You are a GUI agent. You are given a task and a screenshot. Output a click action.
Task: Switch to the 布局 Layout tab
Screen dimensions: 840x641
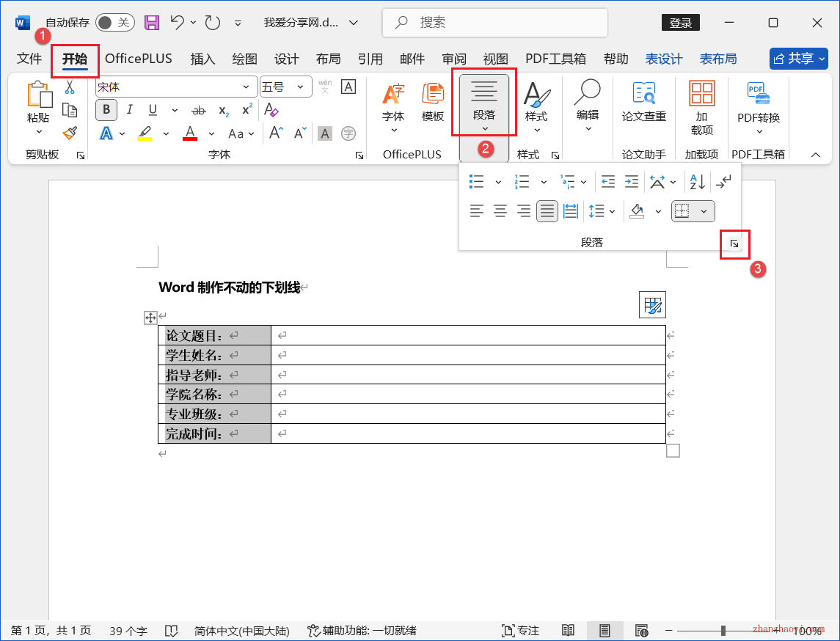329,59
